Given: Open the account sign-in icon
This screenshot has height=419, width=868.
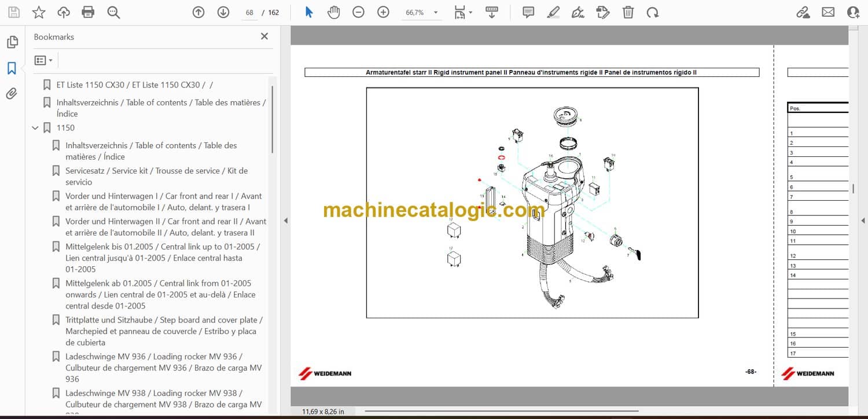Looking at the screenshot, I should pos(853,12).
